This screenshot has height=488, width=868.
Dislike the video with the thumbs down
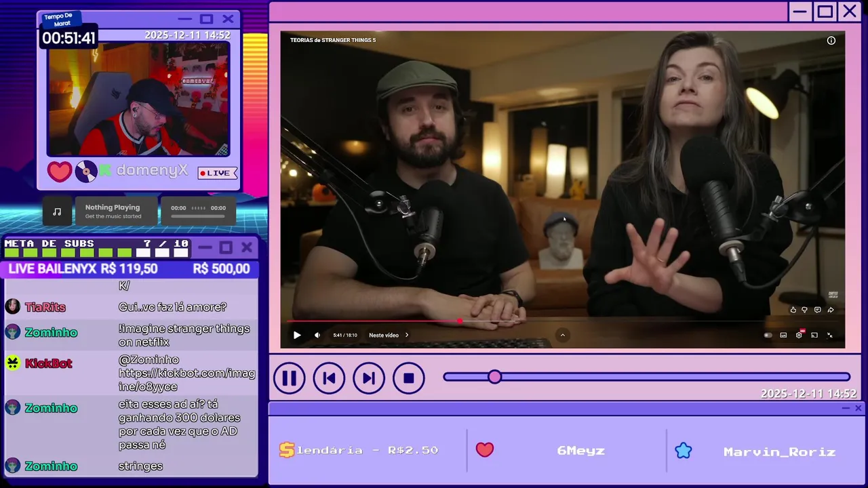[x=805, y=310]
